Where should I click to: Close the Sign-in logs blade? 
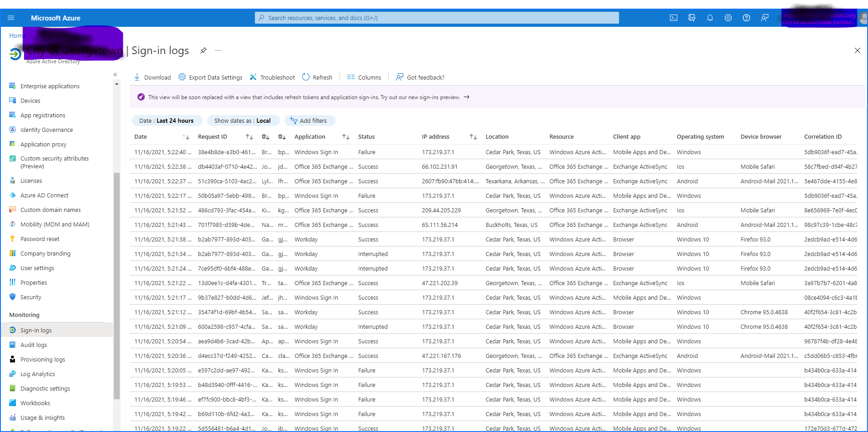coord(858,50)
